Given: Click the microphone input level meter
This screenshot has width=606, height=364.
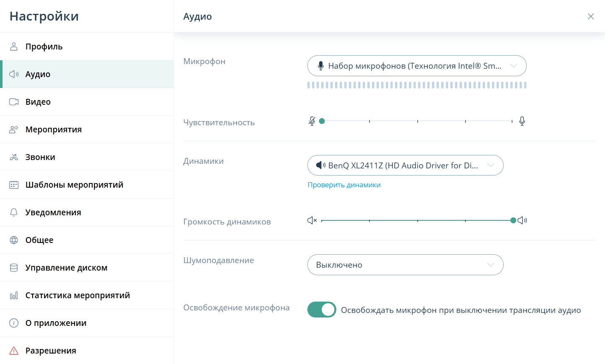Looking at the screenshot, I should [417, 85].
